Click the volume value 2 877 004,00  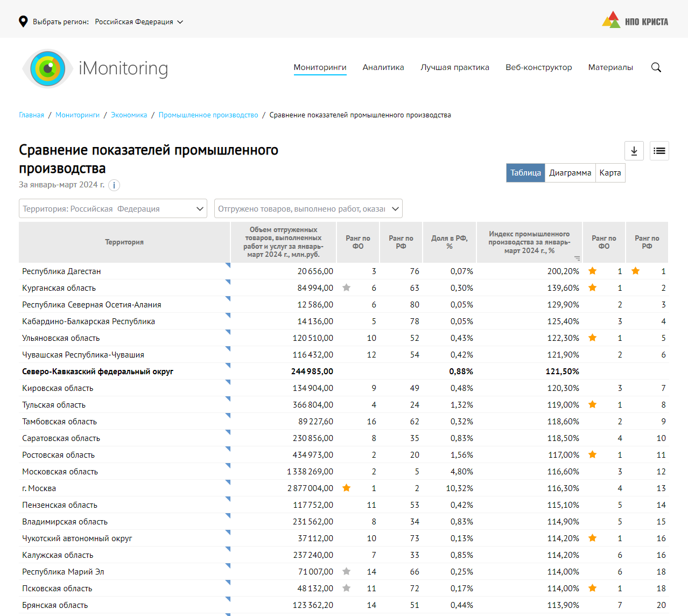(x=310, y=488)
